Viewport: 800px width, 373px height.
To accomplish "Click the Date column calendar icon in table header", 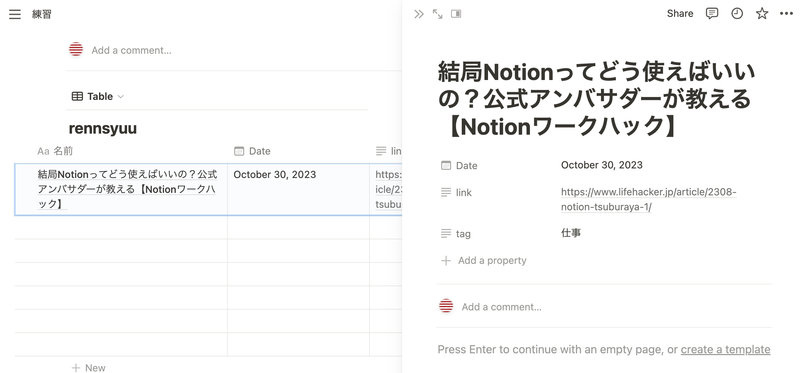I will 239,151.
